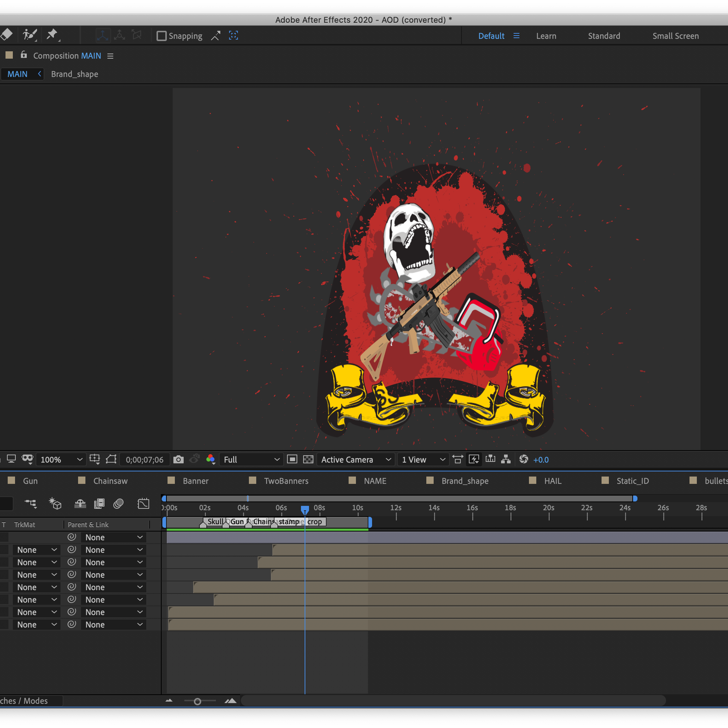
Task: Click the Composition Flowchart icon
Action: point(506,459)
